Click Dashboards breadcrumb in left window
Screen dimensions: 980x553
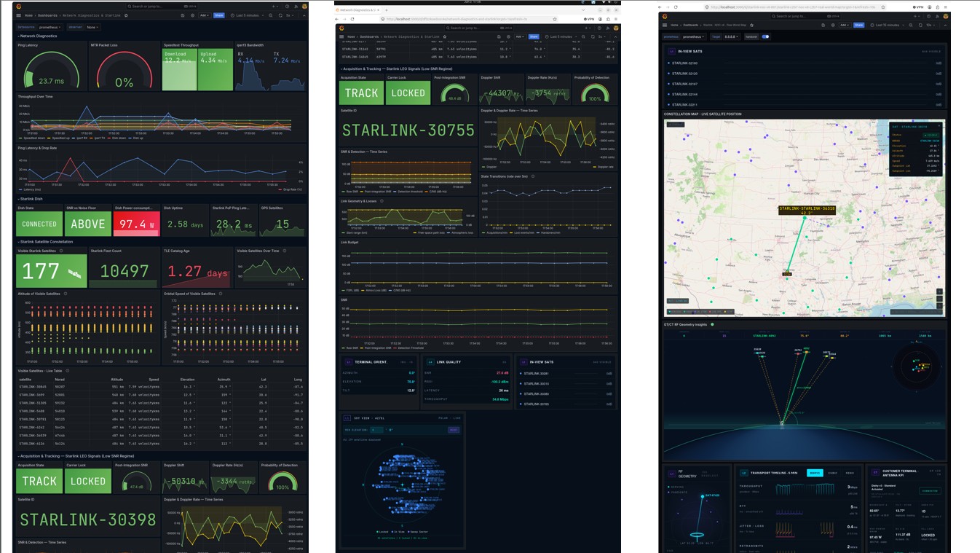tap(48, 15)
